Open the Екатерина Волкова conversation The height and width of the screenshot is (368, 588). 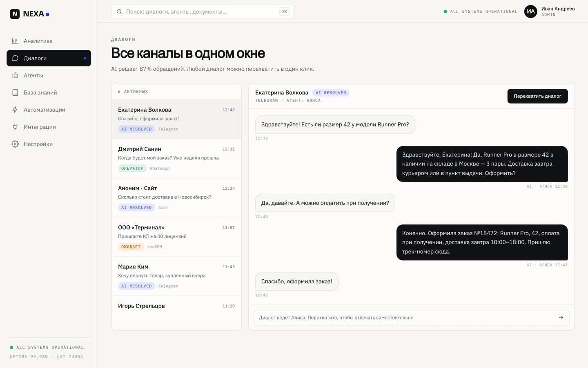tap(176, 119)
